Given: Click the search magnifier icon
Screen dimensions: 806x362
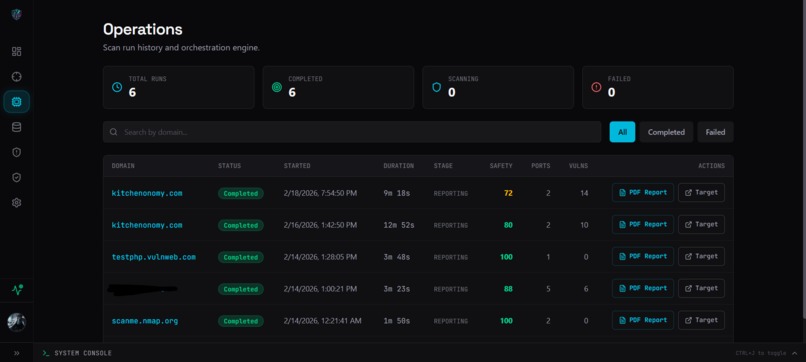Looking at the screenshot, I should click(x=114, y=132).
